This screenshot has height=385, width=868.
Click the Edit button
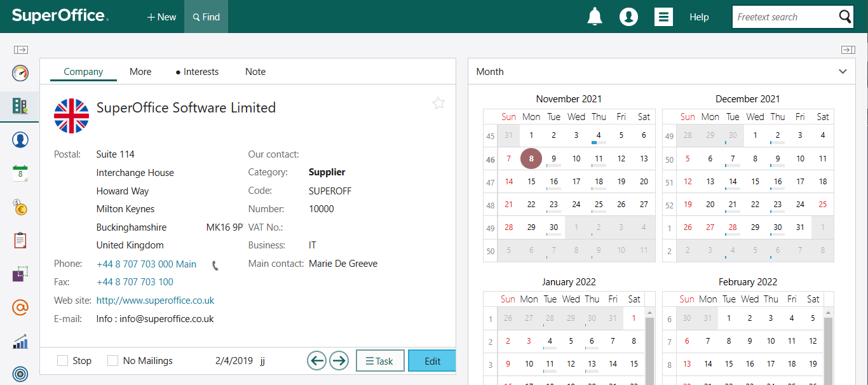(431, 360)
